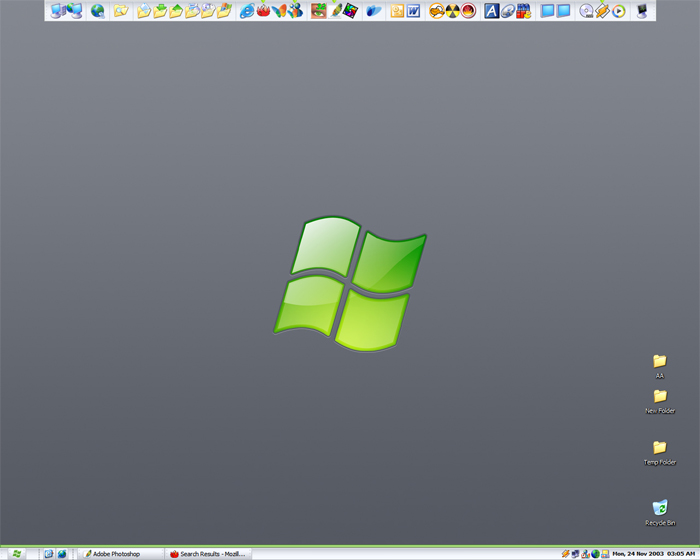Image resolution: width=700 pixels, height=560 pixels.
Task: Open the MSN butterfly icon
Action: (279, 11)
